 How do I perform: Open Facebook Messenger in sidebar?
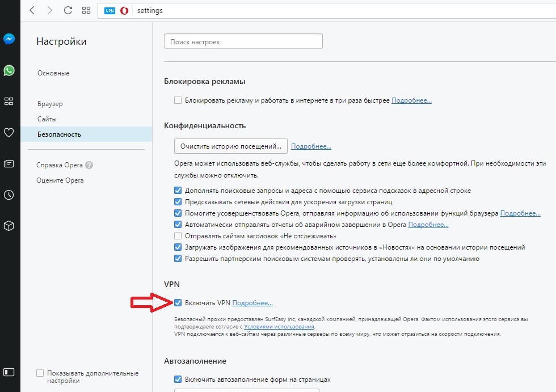coord(9,39)
